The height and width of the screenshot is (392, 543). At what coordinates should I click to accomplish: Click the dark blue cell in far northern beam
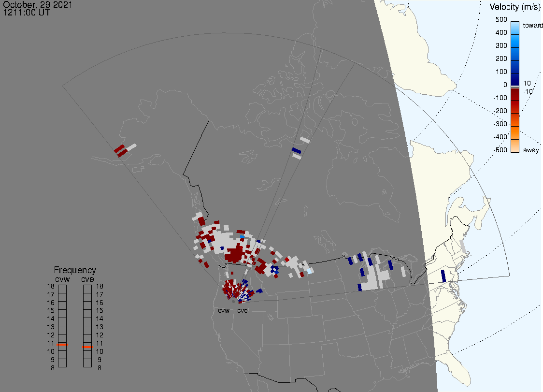click(297, 151)
